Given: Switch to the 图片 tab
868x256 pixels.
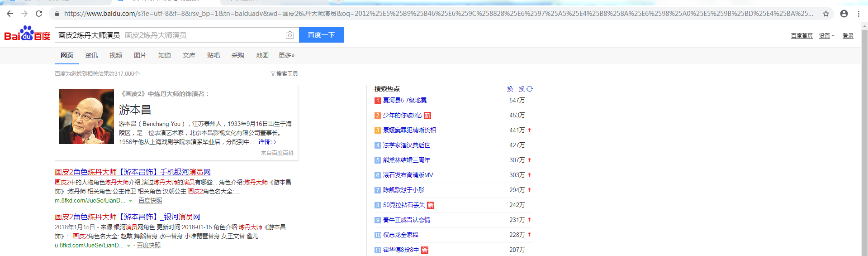Looking at the screenshot, I should click(x=140, y=55).
